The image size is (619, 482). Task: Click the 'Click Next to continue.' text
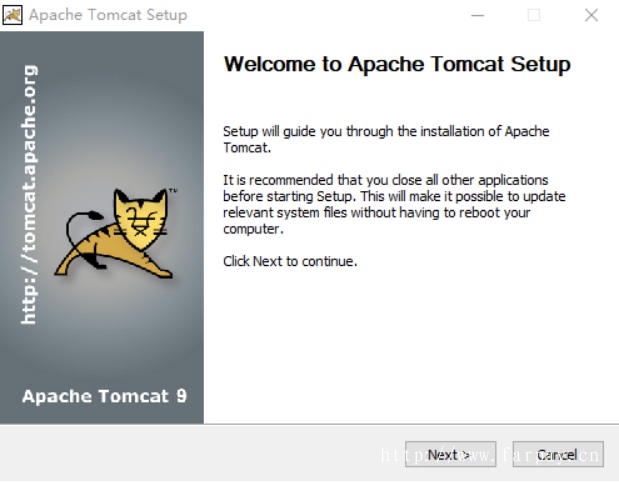(x=290, y=261)
